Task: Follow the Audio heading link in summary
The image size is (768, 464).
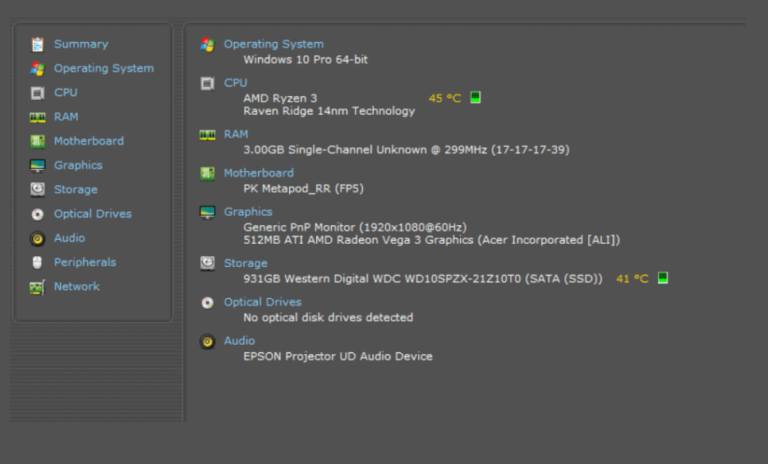Action: (x=239, y=341)
